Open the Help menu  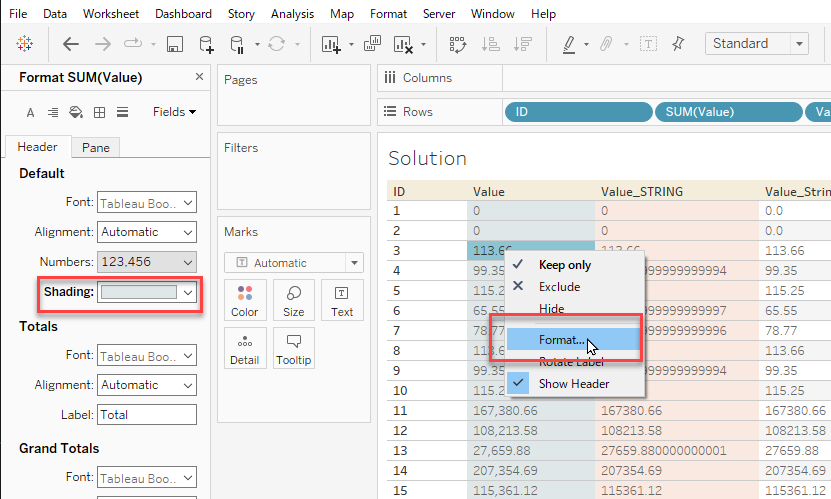pos(543,14)
